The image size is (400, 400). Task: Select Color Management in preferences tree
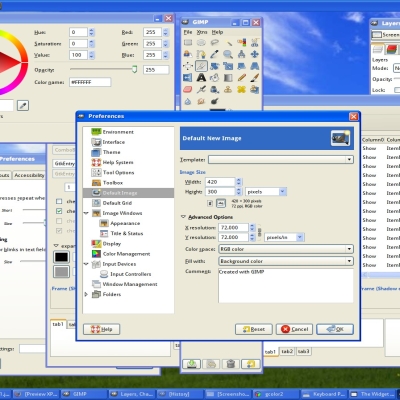click(x=126, y=254)
